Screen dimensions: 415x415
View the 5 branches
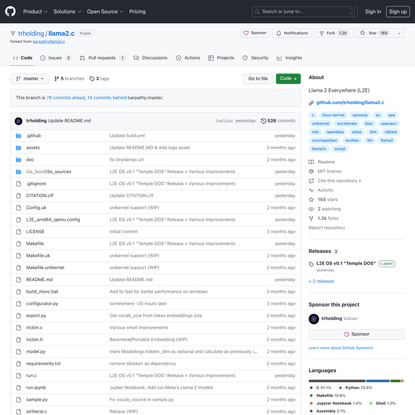[69, 79]
